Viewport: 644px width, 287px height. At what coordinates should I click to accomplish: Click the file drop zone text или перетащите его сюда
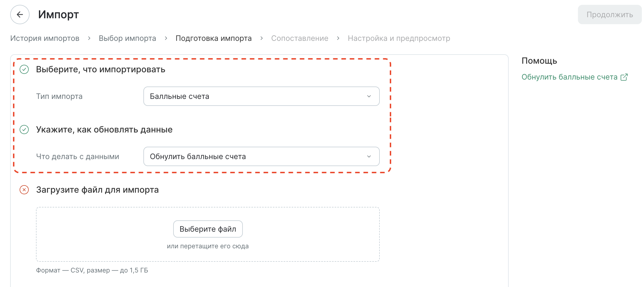pos(208,246)
